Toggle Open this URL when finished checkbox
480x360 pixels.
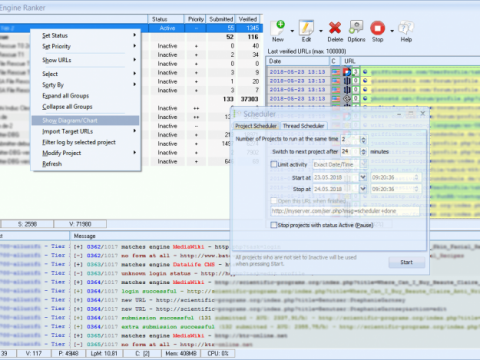point(274,201)
